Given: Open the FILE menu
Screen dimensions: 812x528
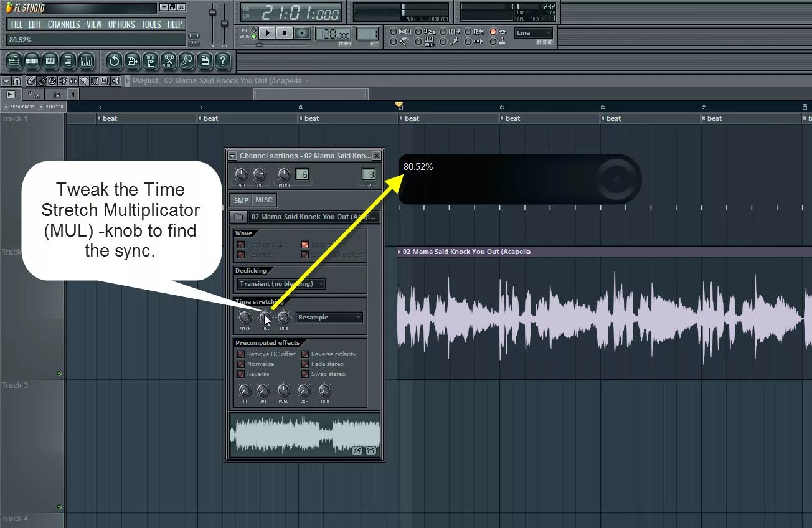Looking at the screenshot, I should (17, 24).
